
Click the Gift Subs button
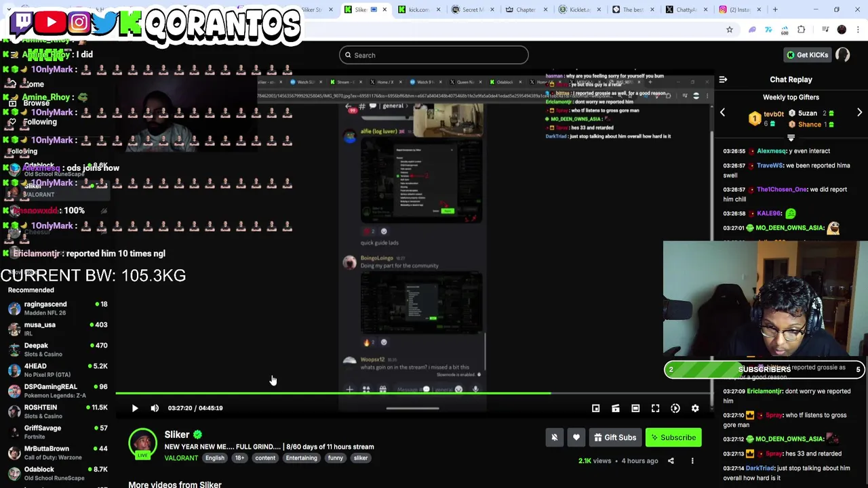(615, 437)
